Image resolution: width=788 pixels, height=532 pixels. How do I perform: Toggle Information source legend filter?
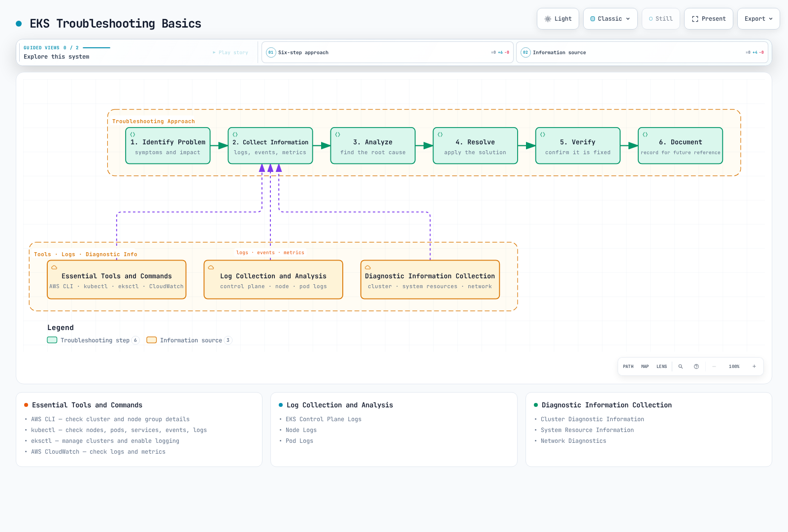coord(189,340)
